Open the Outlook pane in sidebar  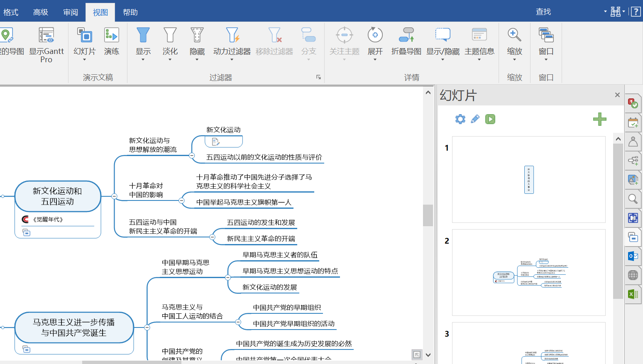[633, 256]
